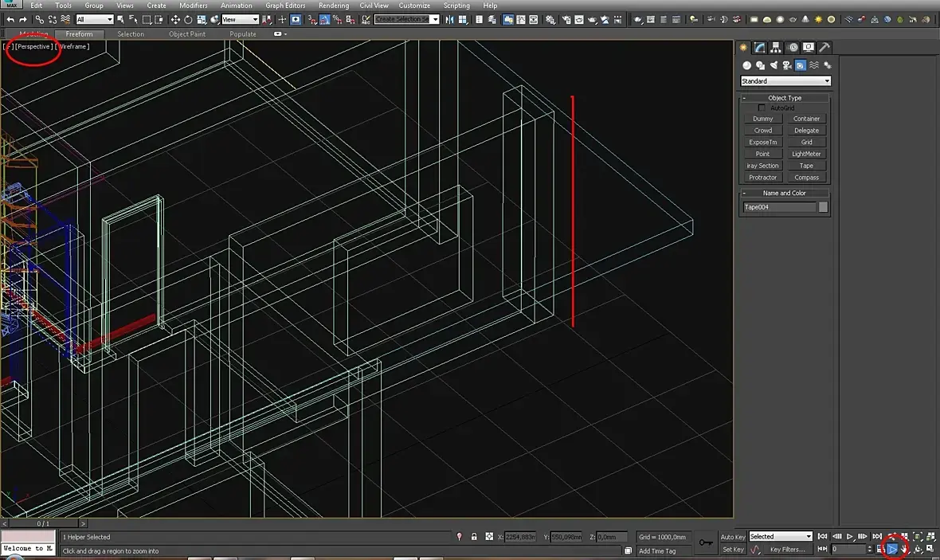Open the Standard helpers category dropdown
The image size is (940, 560).
coord(785,81)
